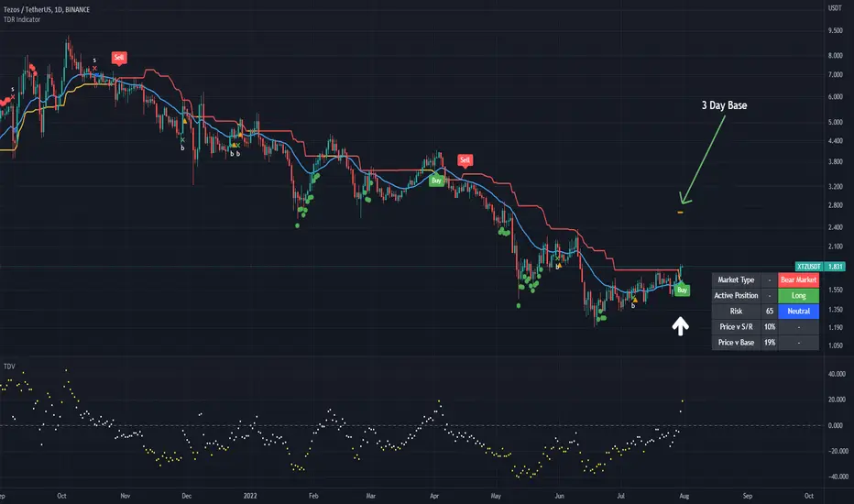Click the 0.000 TDV axis label
Screen dimensions: 854x504
click(835, 425)
